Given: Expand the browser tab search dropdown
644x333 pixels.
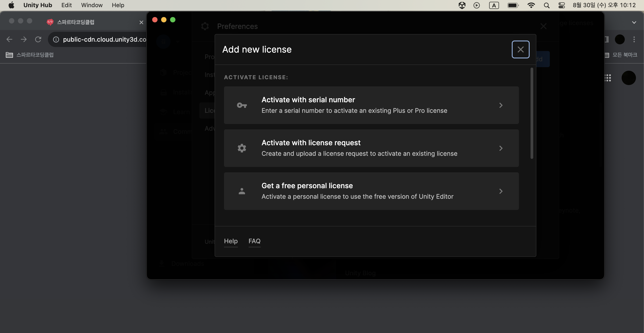Looking at the screenshot, I should (634, 22).
